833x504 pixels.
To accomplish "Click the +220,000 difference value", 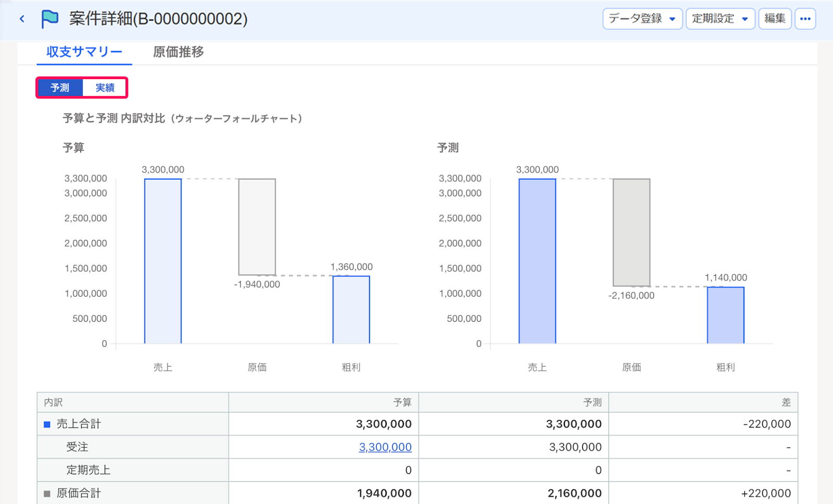I will 766,493.
